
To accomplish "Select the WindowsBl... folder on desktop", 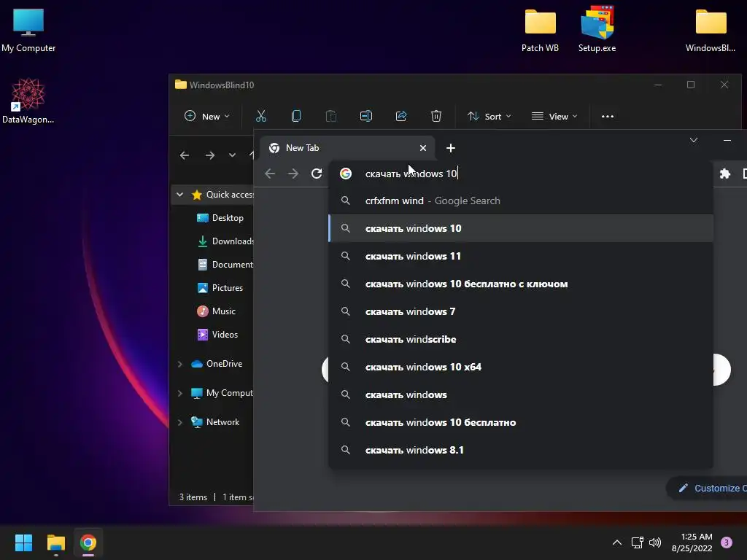I will coord(711,30).
